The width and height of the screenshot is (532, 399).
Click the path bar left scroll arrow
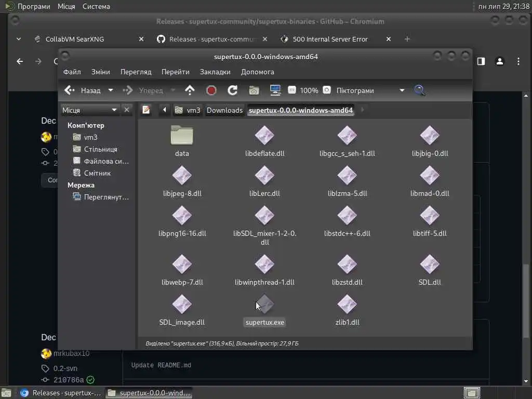(x=165, y=110)
